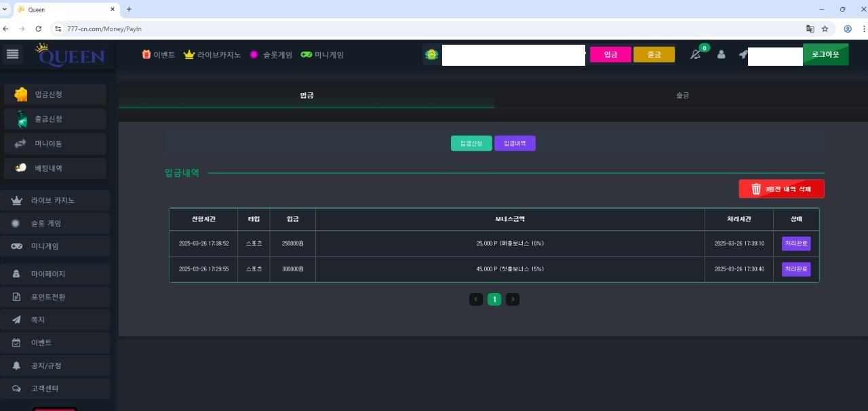Screen dimensions: 868x411
Task: Select the 입금 tab
Action: 307,96
